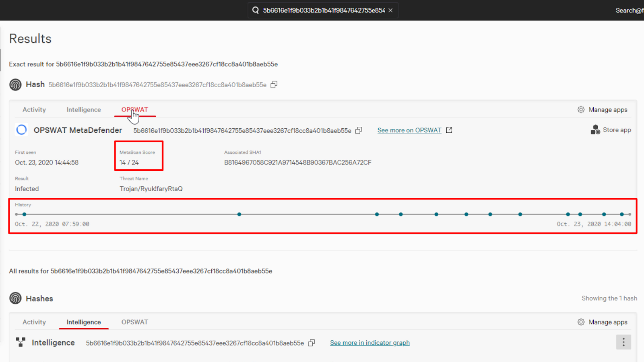
Task: Open the Intelligence tab in exact result
Action: (84, 109)
